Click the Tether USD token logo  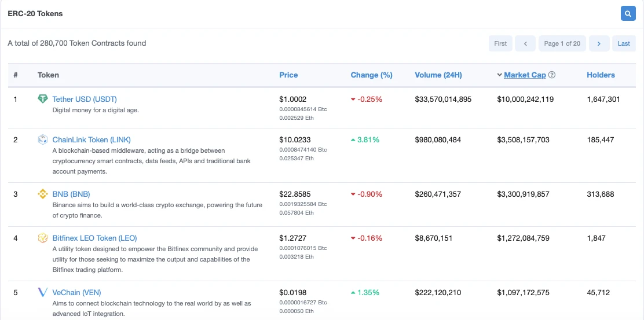[x=43, y=99]
